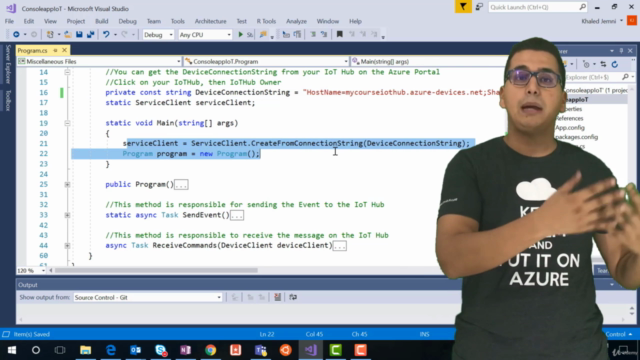Click the Quick Launch search magnifier

click(x=582, y=7)
